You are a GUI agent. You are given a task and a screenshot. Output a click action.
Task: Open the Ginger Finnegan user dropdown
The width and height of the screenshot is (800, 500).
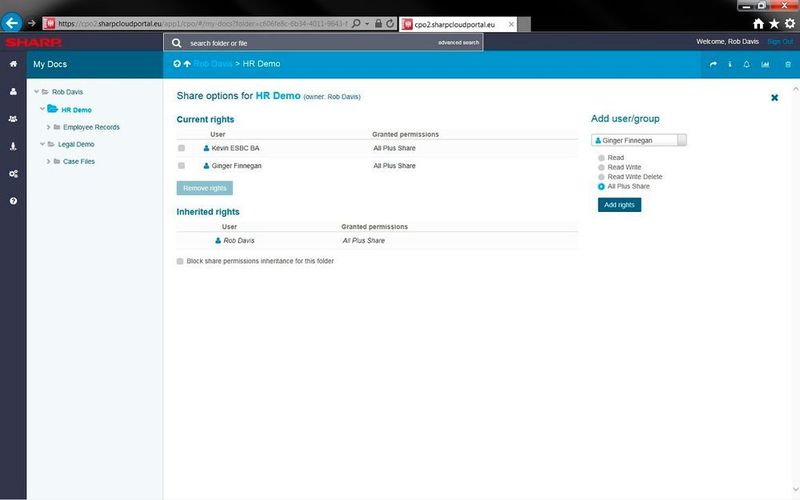[639, 140]
